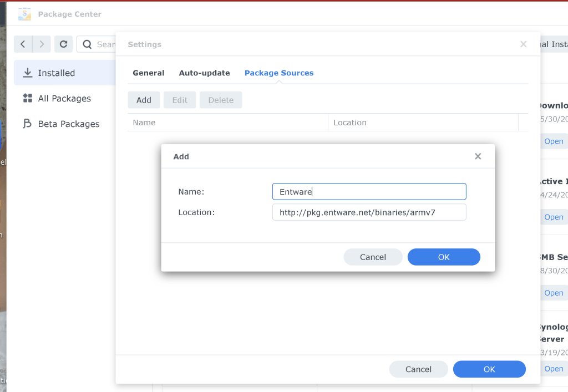Viewport: 568px width, 392px height.
Task: Click the All Packages grid icon
Action: [28, 98]
